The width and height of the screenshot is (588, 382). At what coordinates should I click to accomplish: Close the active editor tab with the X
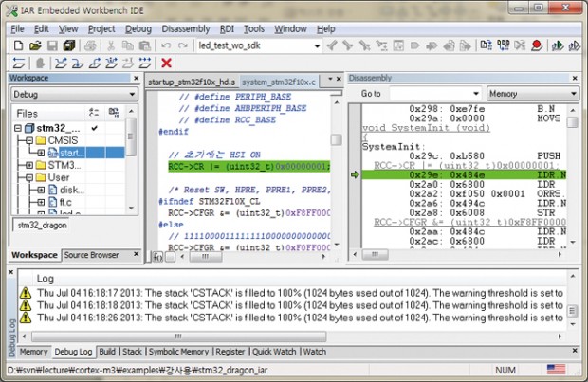pos(339,79)
